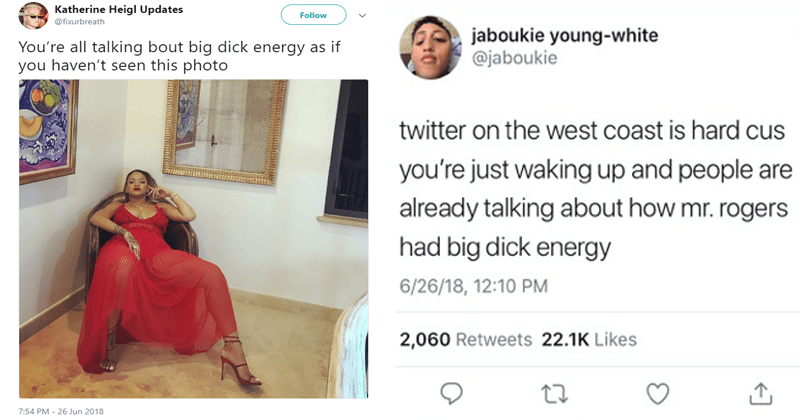The image size is (800, 420).
Task: View the 22.1K Likes list
Action: 589,339
